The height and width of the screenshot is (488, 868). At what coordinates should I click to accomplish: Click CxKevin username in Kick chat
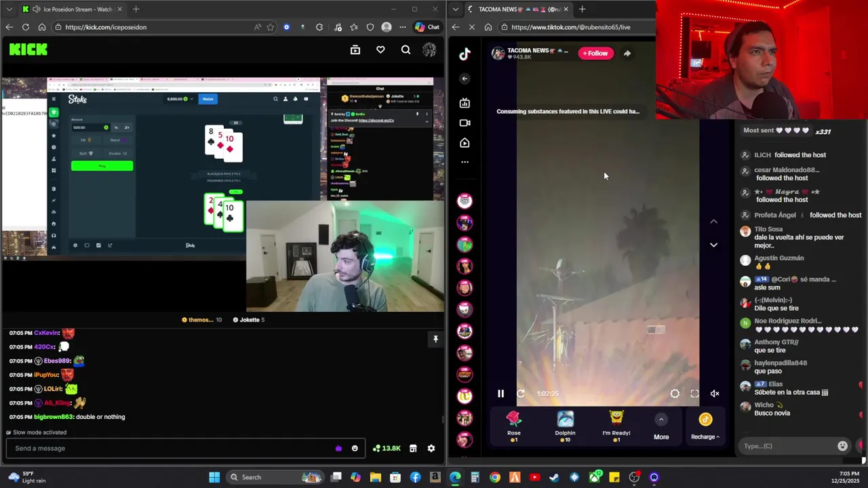(46, 333)
